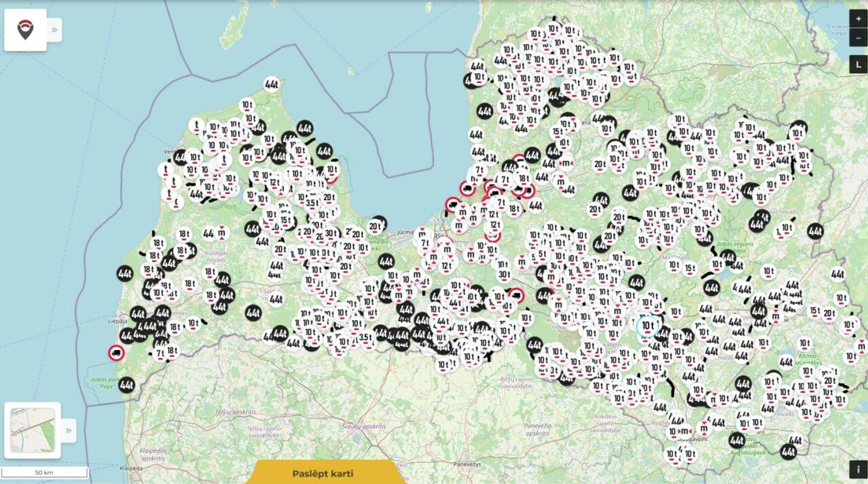Expand the side panel beside the logo
This screenshot has height=484, width=868.
54,30
